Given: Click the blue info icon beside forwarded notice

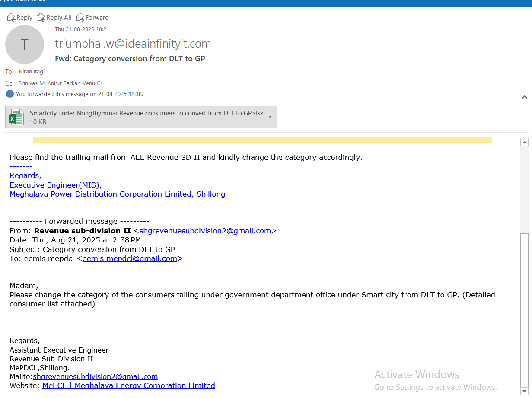Looking at the screenshot, I should 10,94.
